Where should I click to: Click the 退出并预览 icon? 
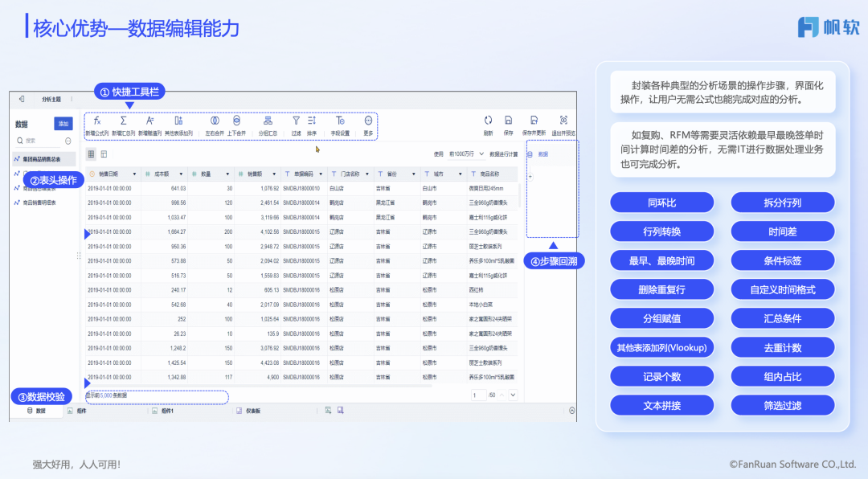tap(563, 121)
